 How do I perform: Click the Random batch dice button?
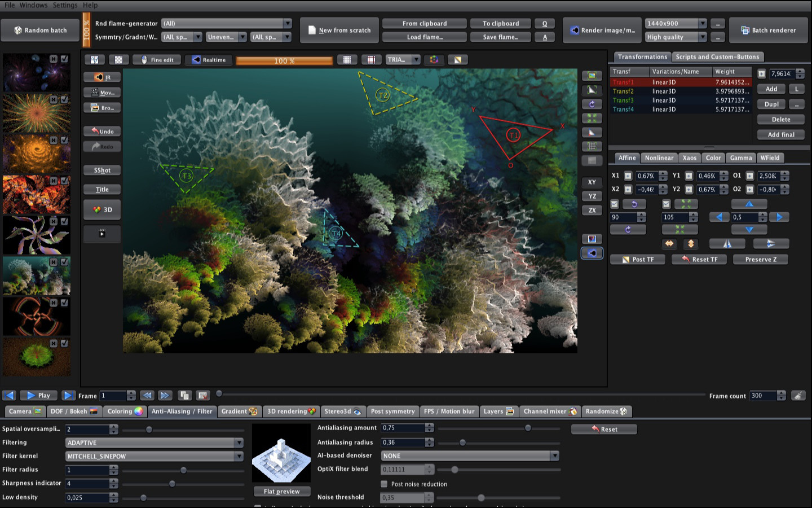tap(41, 30)
